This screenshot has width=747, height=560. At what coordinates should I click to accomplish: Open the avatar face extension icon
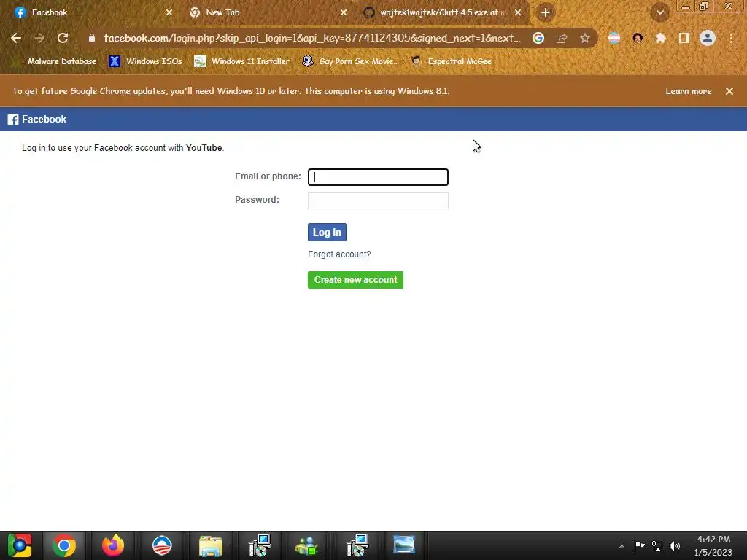(x=638, y=38)
